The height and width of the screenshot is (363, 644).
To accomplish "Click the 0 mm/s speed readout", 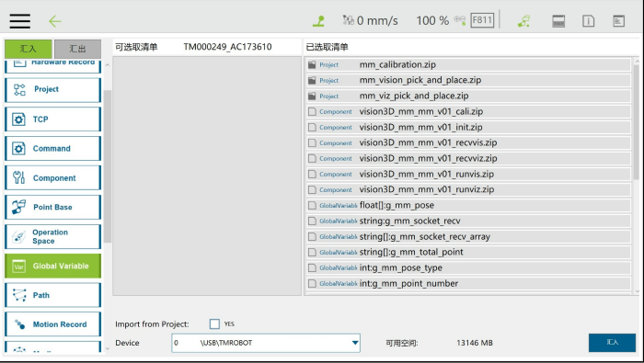I will [377, 20].
